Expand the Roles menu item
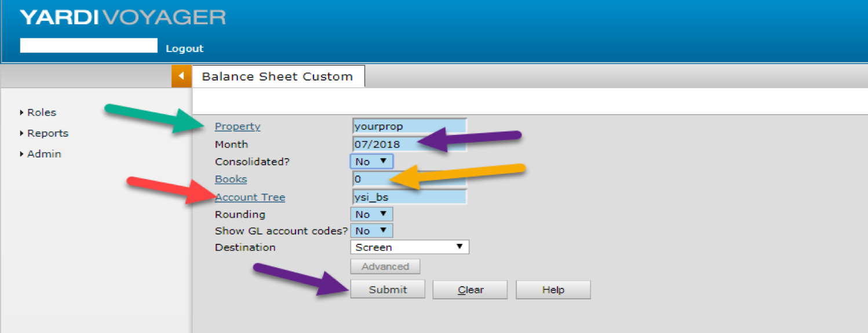This screenshot has width=868, height=333. pyautogui.click(x=41, y=112)
